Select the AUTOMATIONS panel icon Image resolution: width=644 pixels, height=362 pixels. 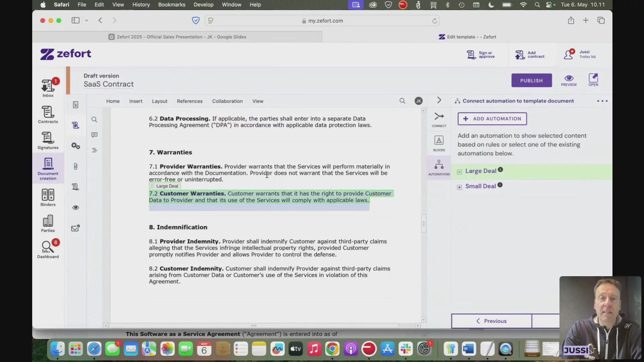coord(439,168)
